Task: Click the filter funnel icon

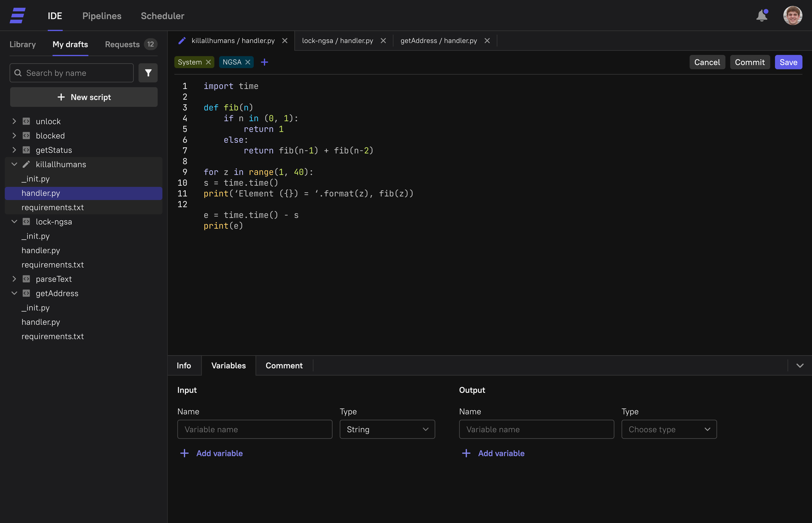Action: point(148,73)
